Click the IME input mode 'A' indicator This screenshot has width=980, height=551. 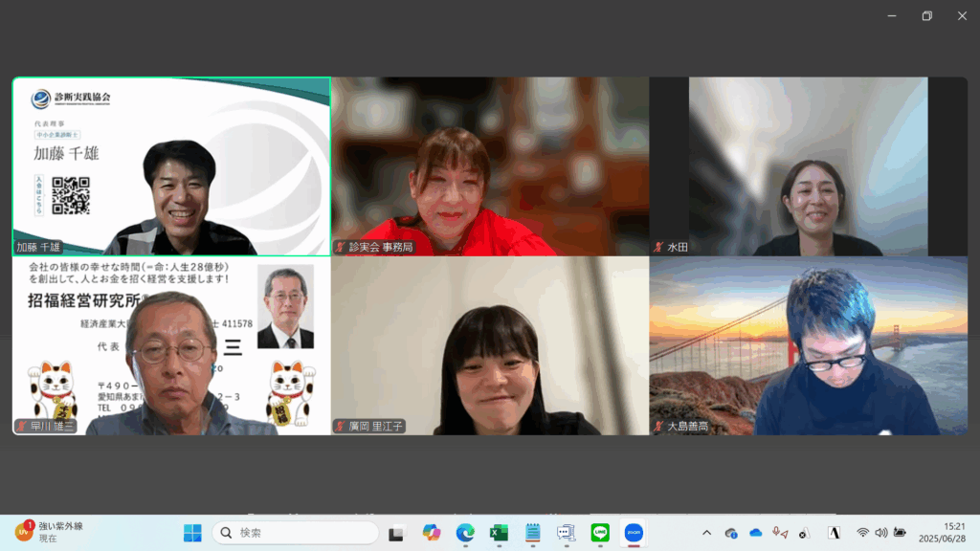pyautogui.click(x=834, y=533)
